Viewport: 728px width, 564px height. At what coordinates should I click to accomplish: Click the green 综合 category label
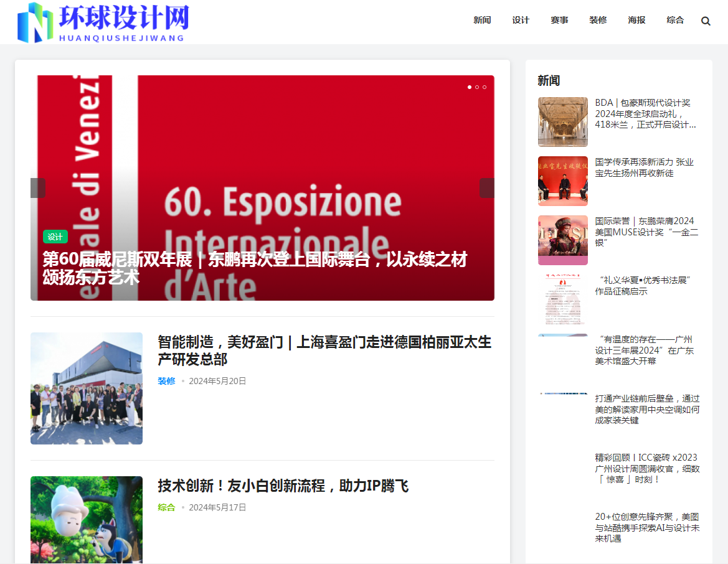[x=167, y=507]
